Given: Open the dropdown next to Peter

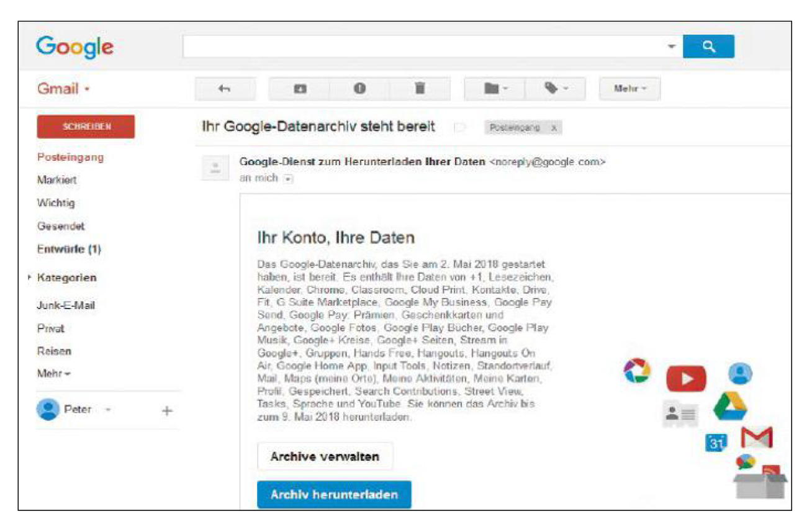Looking at the screenshot, I should click(x=109, y=410).
